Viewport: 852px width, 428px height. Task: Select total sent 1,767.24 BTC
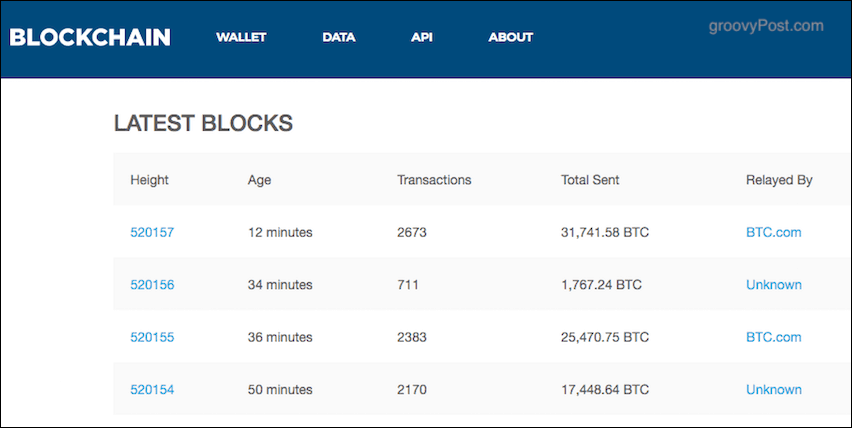(601, 285)
